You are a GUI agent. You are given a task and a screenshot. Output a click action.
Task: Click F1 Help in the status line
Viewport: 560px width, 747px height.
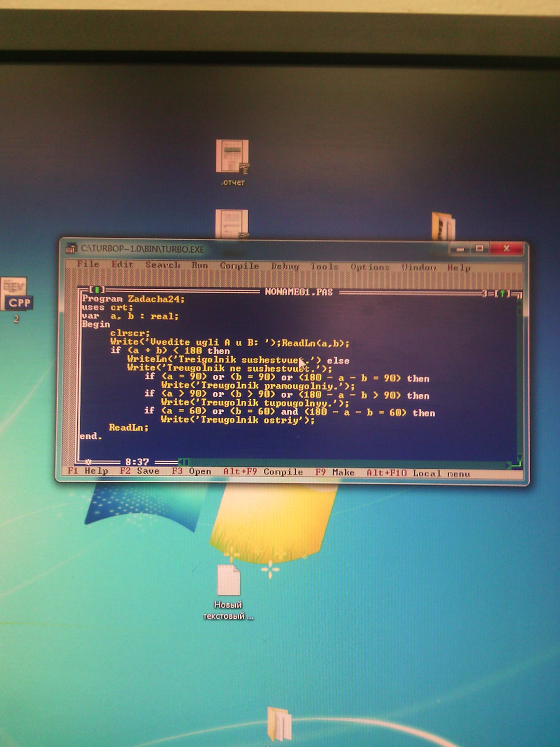[88, 471]
